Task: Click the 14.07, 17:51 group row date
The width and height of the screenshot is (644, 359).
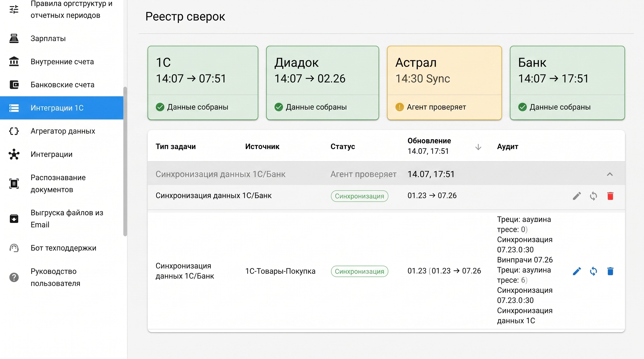Action: (x=431, y=174)
